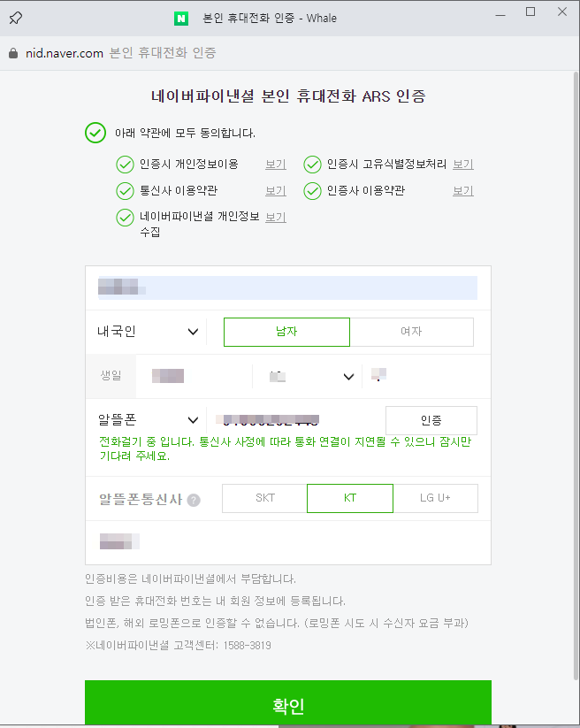Image resolution: width=580 pixels, height=728 pixels.
Task: View 인증사 고유식별정보처리 terms via 보기
Action: pos(463,165)
